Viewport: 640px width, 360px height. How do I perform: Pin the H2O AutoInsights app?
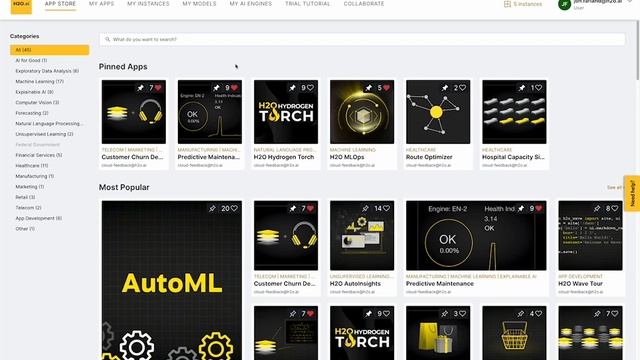coord(365,209)
